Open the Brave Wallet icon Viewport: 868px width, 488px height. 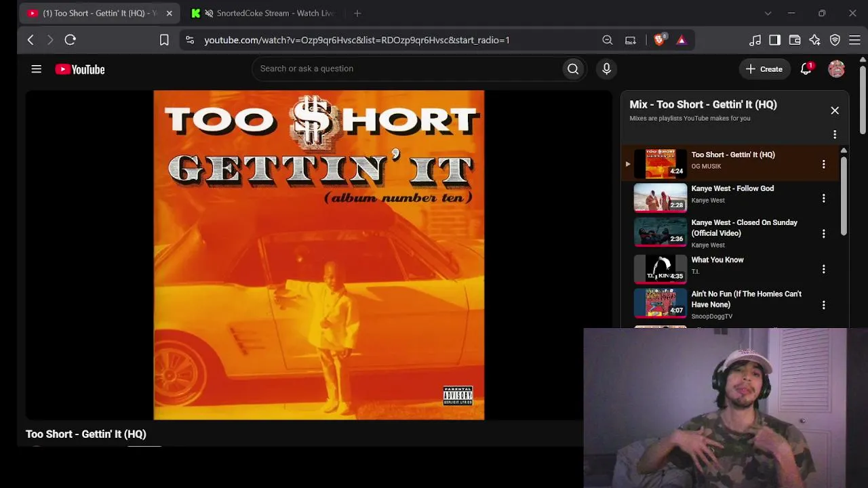coord(795,40)
